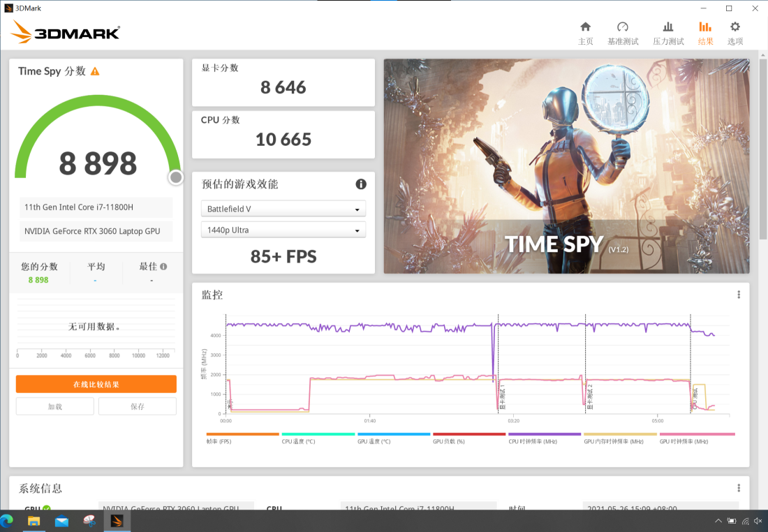Click the warning icon beside Time Spy 分数
The height and width of the screenshot is (532, 768).
coord(95,71)
